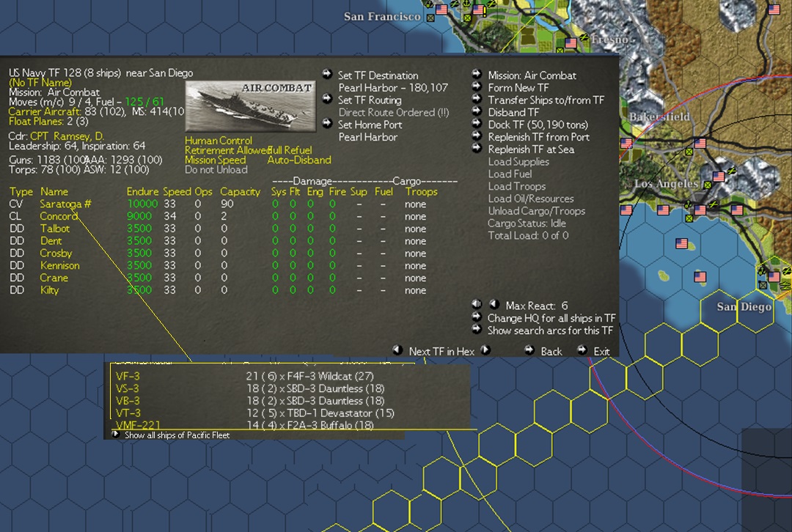Viewport: 792px width, 532px height.
Task: Select the destroyer Kilty
Action: [50, 290]
